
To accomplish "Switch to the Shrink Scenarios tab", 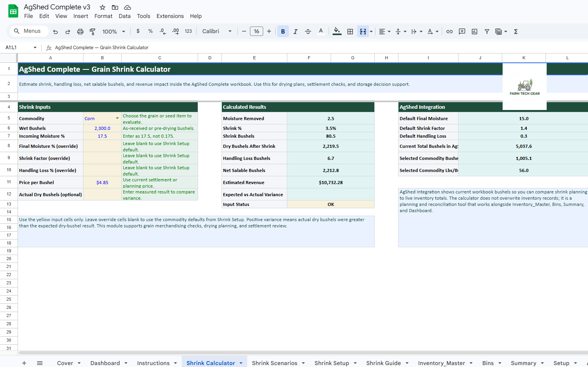I will (275, 363).
